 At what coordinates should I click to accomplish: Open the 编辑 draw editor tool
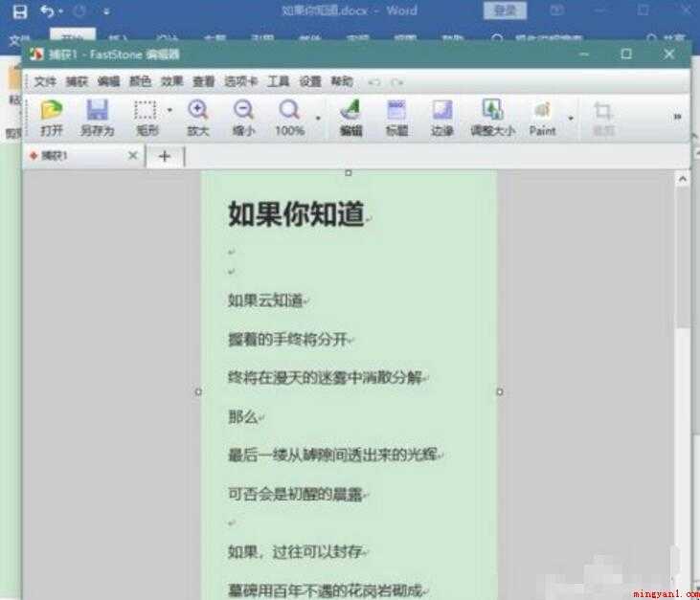[x=350, y=118]
